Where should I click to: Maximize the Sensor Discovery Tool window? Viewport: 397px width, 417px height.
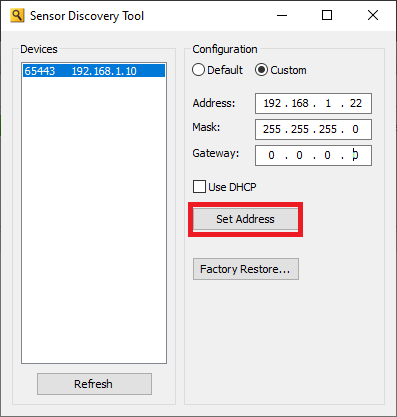pyautogui.click(x=327, y=15)
